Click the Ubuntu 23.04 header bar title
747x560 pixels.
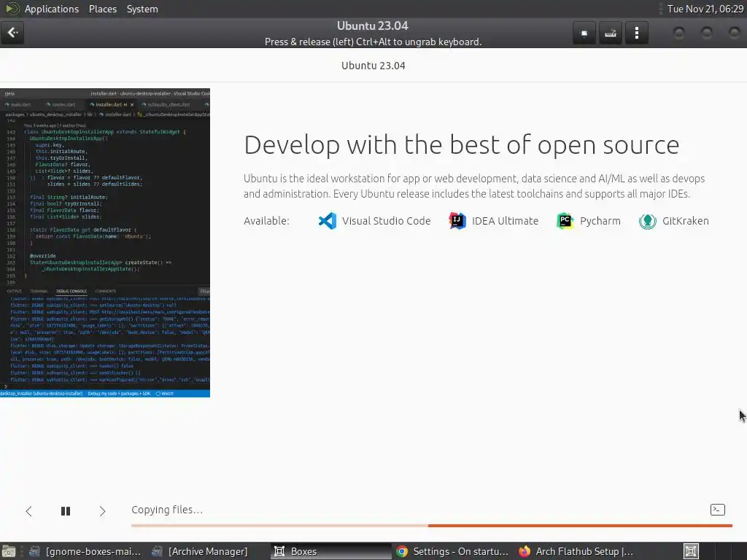point(373,26)
